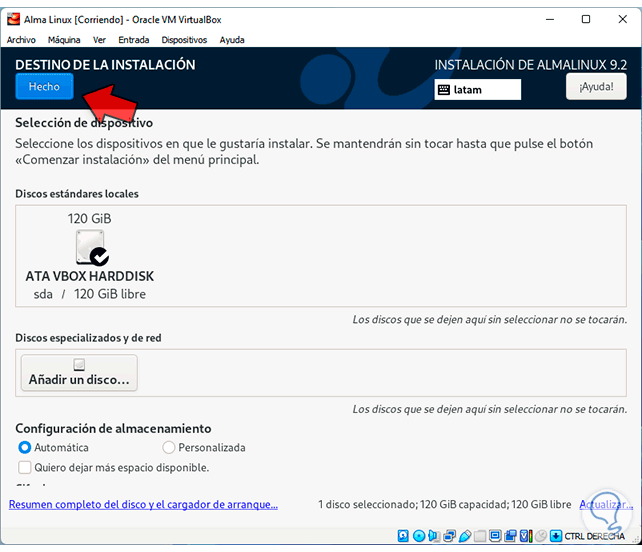Click the Actualizar link
The height and width of the screenshot is (552, 642).
click(x=606, y=504)
